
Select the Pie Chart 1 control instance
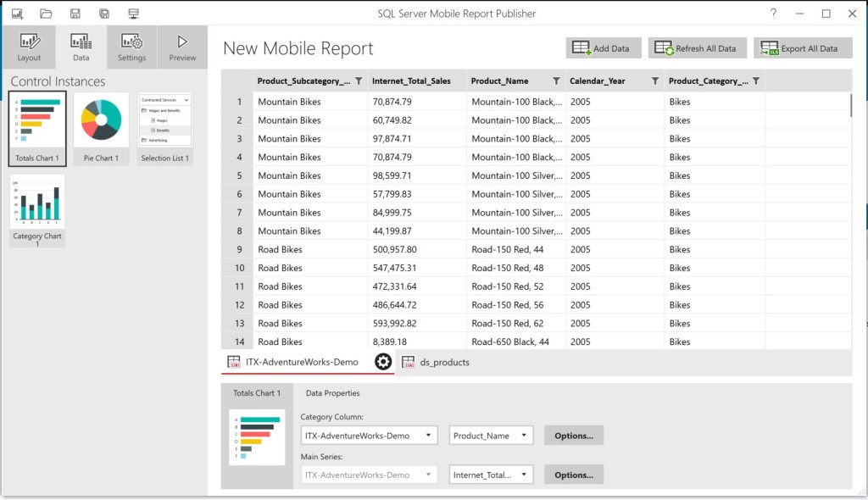point(101,122)
